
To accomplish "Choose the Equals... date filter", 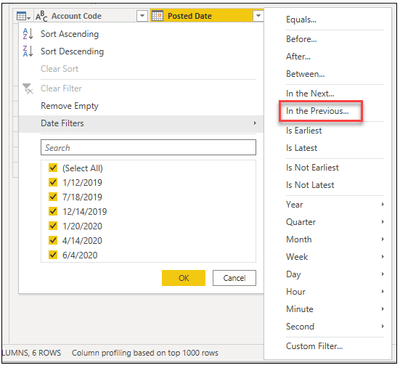I will [x=301, y=19].
